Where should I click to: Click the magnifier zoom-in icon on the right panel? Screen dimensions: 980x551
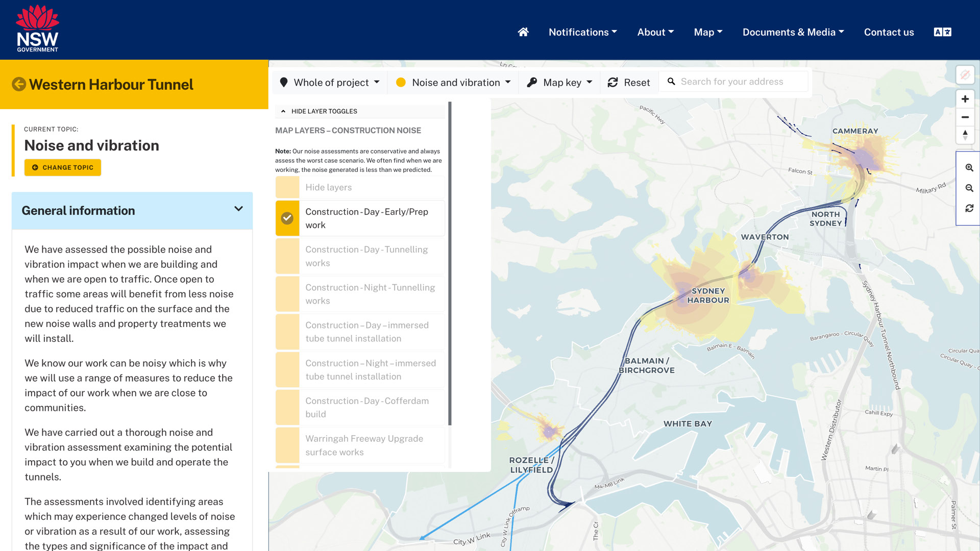[x=969, y=168]
